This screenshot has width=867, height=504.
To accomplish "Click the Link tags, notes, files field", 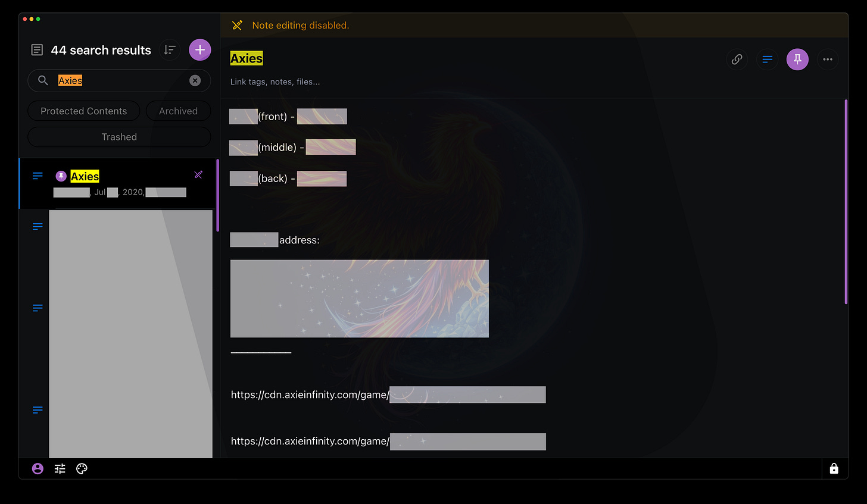I will (275, 82).
